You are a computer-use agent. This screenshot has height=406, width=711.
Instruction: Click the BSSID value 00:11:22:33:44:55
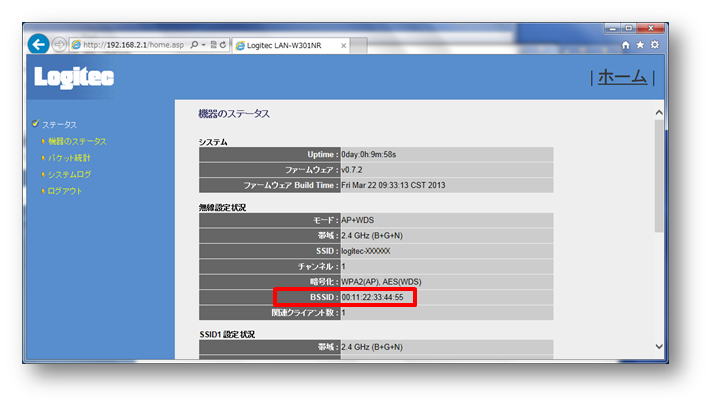(372, 298)
